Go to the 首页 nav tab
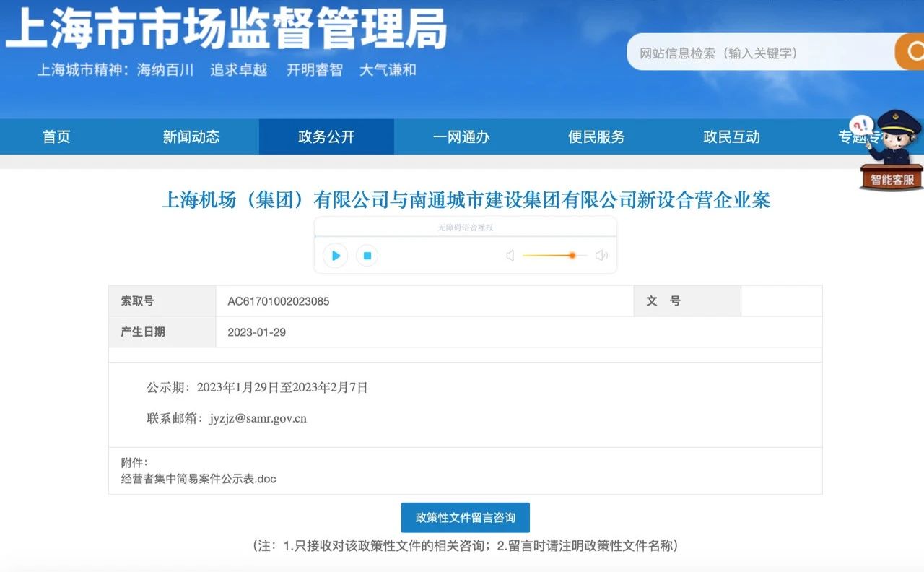 click(x=56, y=136)
